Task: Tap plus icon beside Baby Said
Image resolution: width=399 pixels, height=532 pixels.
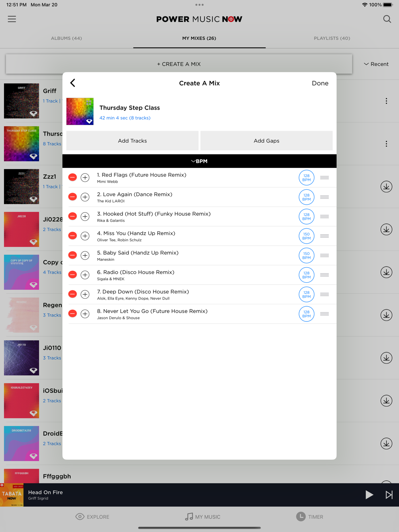Action: point(85,255)
